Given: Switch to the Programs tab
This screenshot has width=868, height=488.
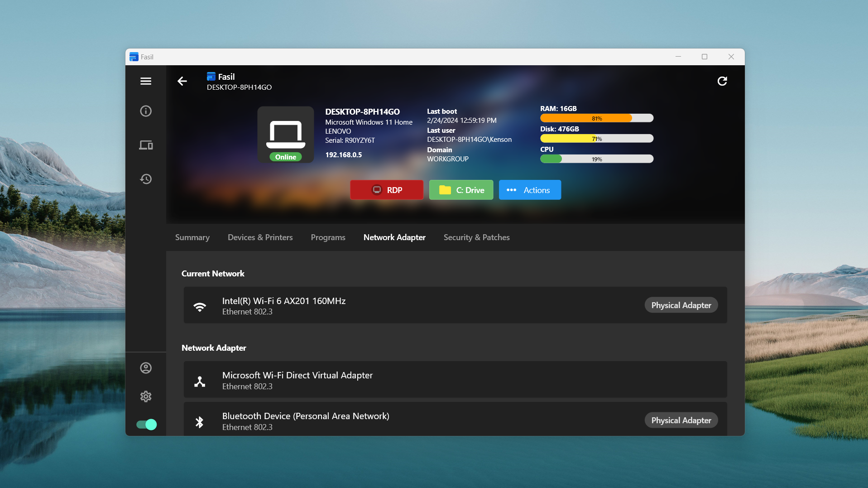Looking at the screenshot, I should [328, 237].
